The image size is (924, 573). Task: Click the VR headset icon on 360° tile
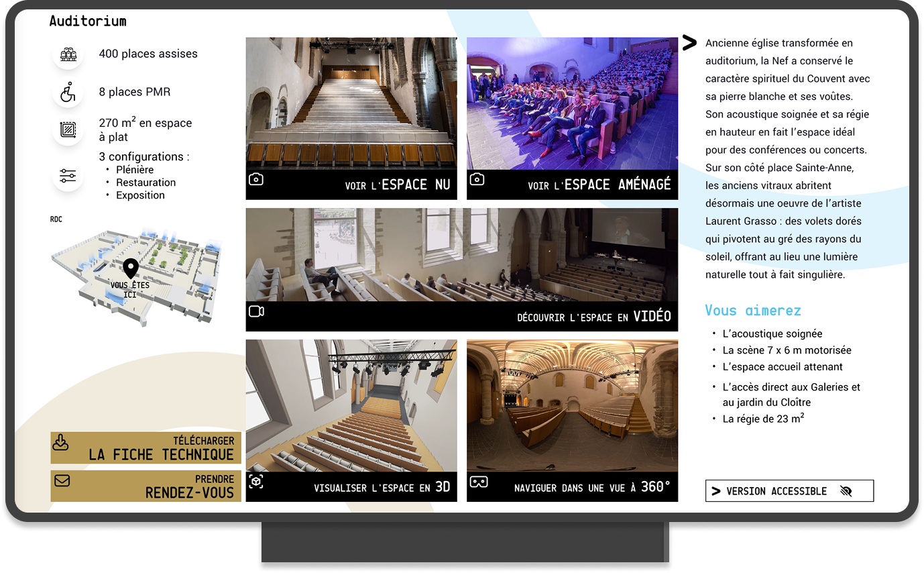(478, 482)
